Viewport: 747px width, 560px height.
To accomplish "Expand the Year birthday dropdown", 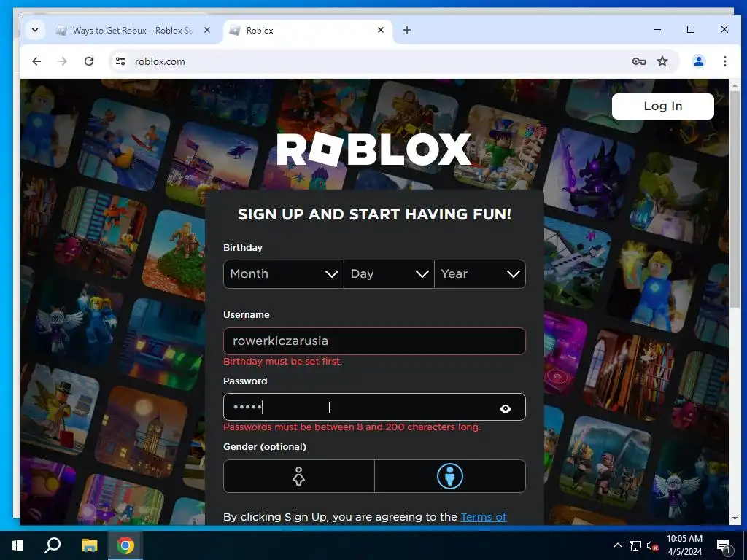I will pos(480,274).
